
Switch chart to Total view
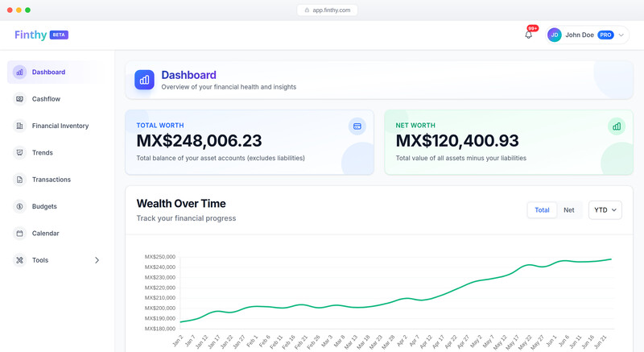click(x=542, y=210)
